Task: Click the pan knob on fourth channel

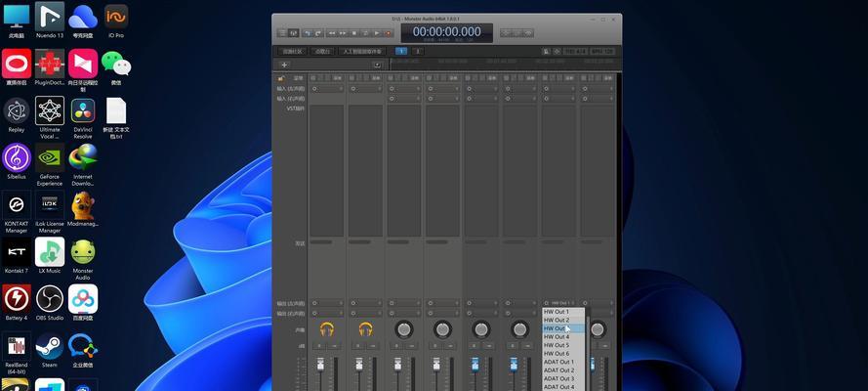Action: click(442, 330)
